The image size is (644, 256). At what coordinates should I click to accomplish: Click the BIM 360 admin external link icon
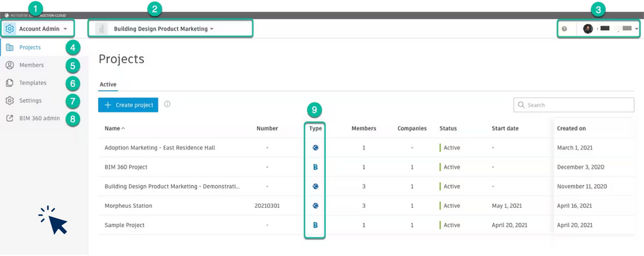pos(9,119)
